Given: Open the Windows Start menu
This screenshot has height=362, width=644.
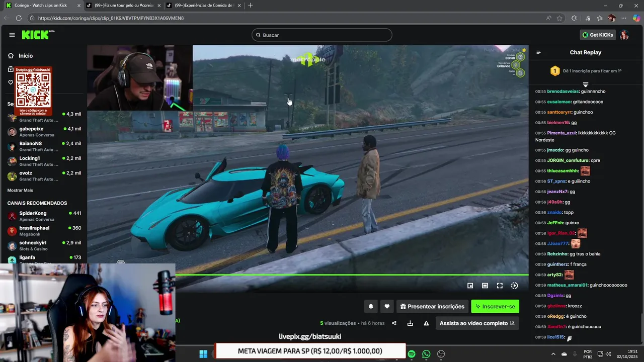Looking at the screenshot, I should click(203, 354).
